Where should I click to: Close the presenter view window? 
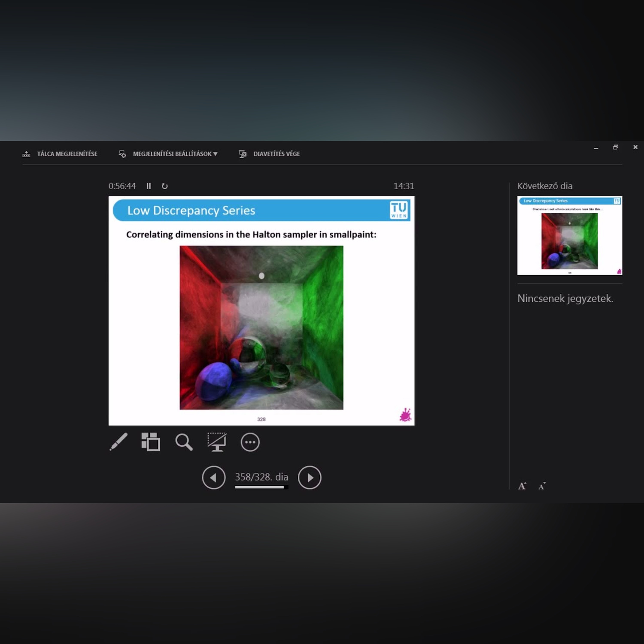[635, 147]
